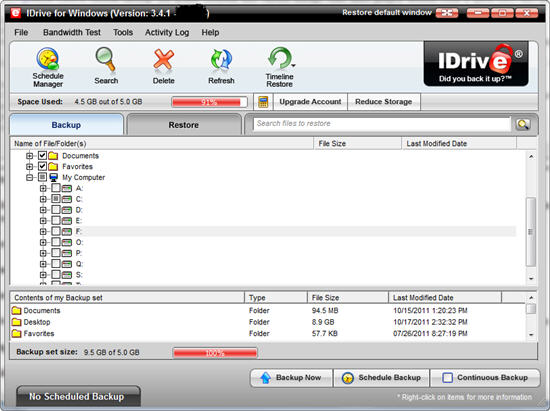Click the A: drive icon
This screenshot has height=411, width=550.
click(x=67, y=188)
